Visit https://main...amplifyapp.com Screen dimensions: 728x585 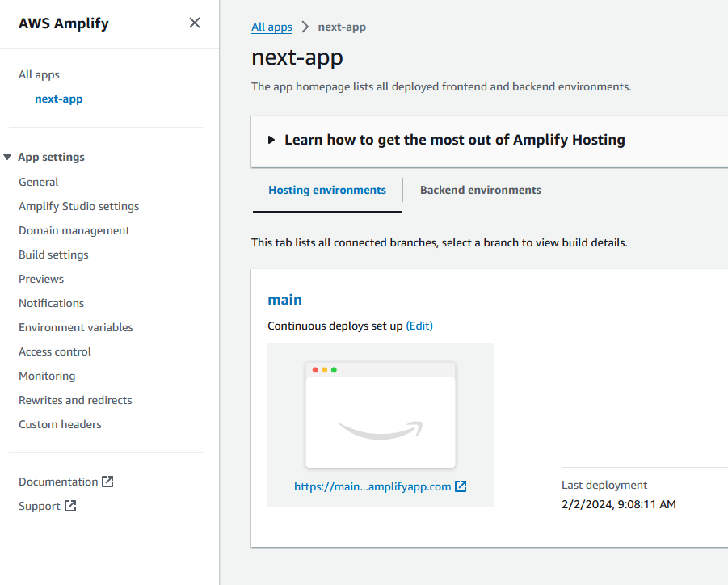(372, 486)
